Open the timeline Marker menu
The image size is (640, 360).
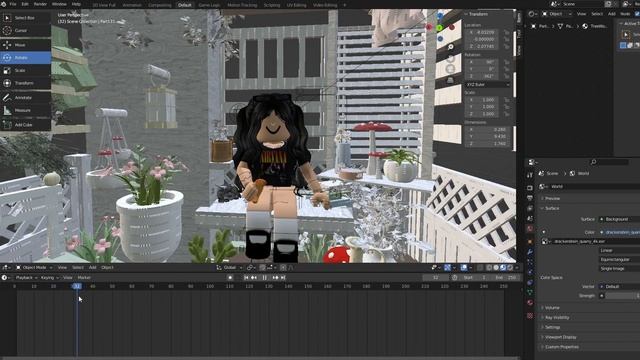(x=84, y=278)
